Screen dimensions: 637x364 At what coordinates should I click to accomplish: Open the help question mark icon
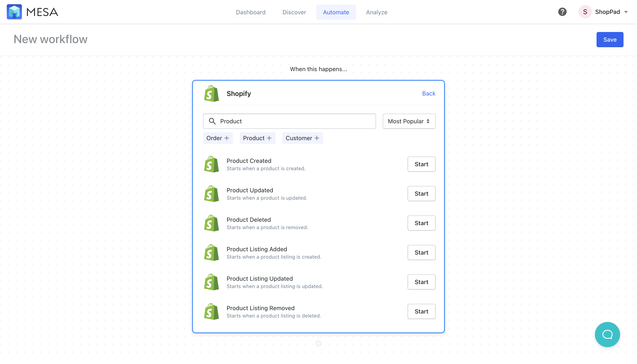pyautogui.click(x=562, y=12)
